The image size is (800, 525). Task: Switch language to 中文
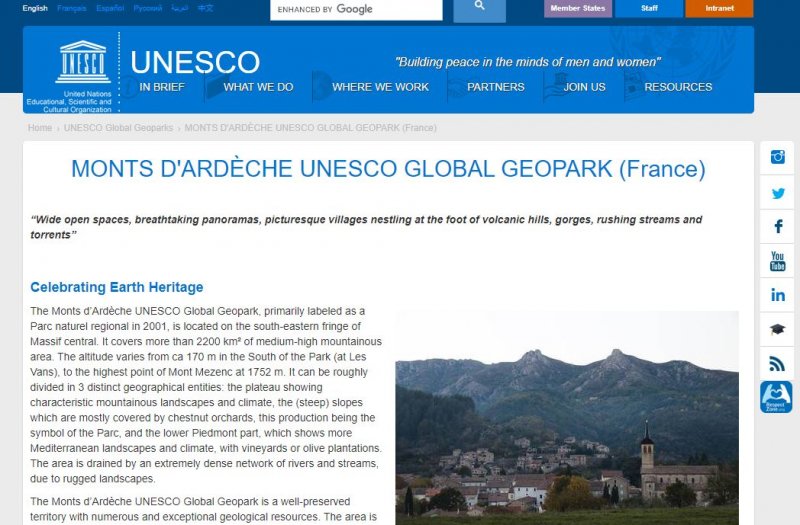click(206, 8)
